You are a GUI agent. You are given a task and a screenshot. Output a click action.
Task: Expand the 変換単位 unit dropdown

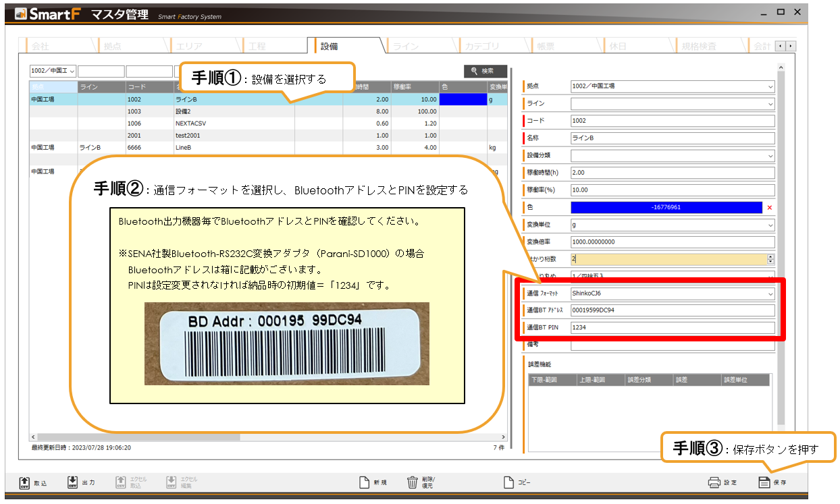[x=770, y=225]
